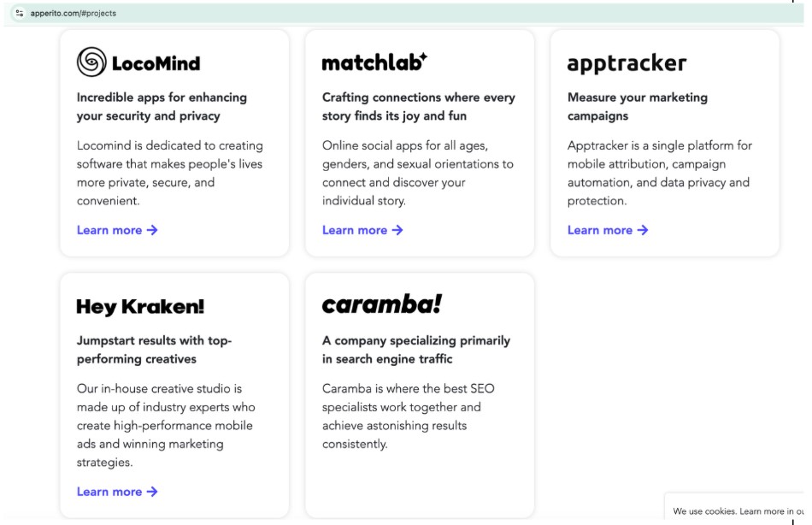812x525 pixels.
Task: Click the Caramba SEO specialists description text
Action: 408,416
